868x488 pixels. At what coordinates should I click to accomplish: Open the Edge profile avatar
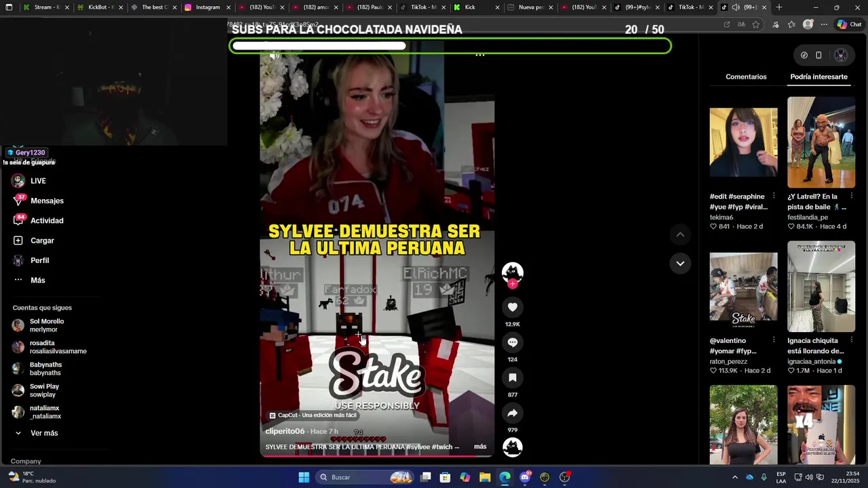(808, 24)
